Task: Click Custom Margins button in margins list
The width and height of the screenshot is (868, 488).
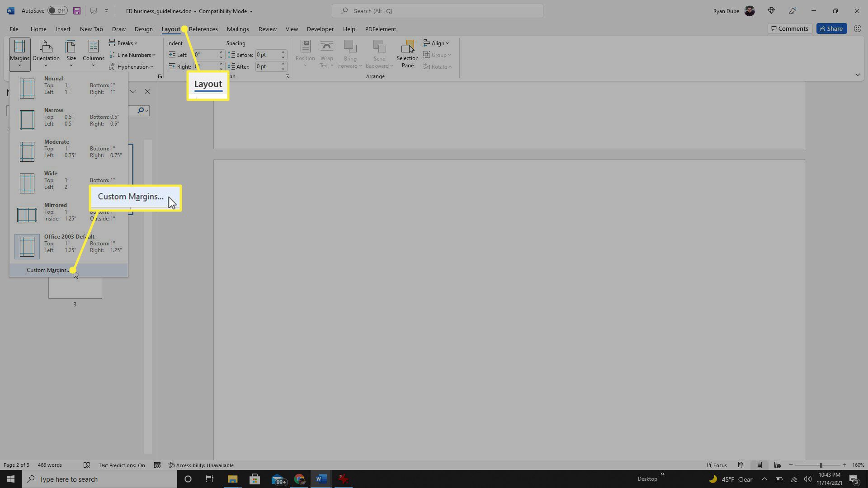Action: [x=48, y=270]
